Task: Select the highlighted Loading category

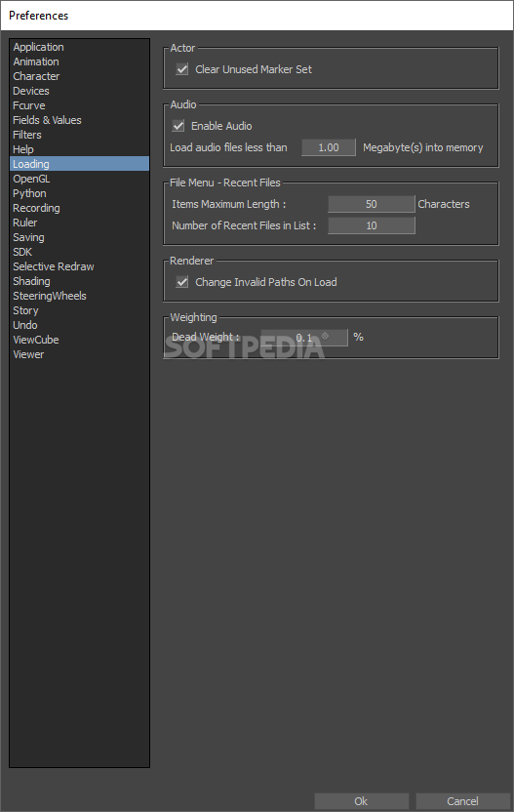Action: point(79,164)
